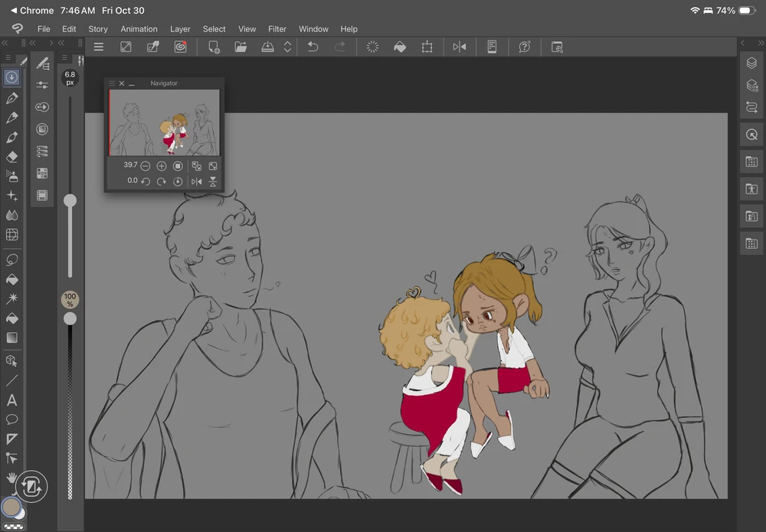The width and height of the screenshot is (766, 532).
Task: Click the Redo arrow in command bar
Action: [x=340, y=47]
